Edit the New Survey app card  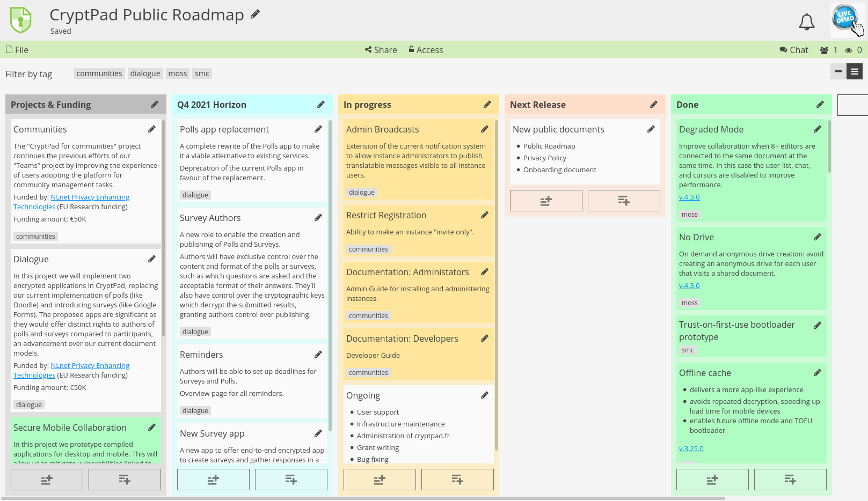(318, 433)
